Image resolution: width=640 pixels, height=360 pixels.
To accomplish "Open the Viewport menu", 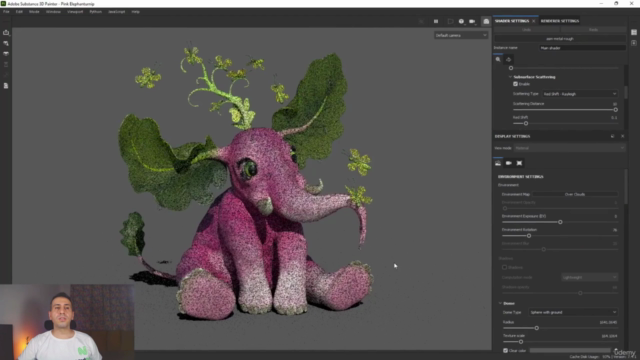I will click(75, 12).
